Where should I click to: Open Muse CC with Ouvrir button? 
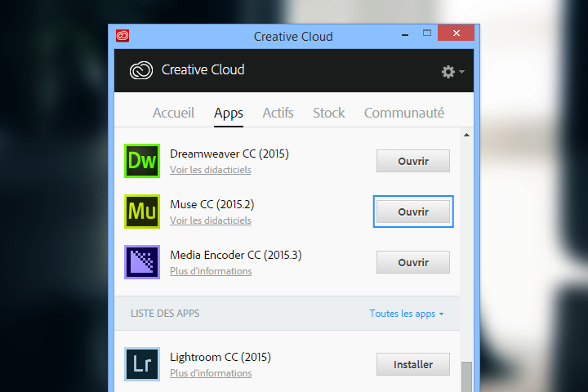pos(413,212)
